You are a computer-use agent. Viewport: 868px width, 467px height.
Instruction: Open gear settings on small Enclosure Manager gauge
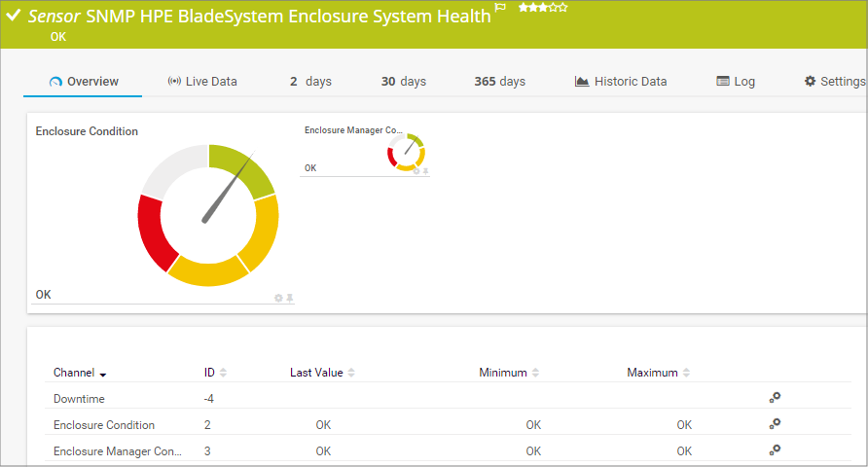tap(416, 171)
